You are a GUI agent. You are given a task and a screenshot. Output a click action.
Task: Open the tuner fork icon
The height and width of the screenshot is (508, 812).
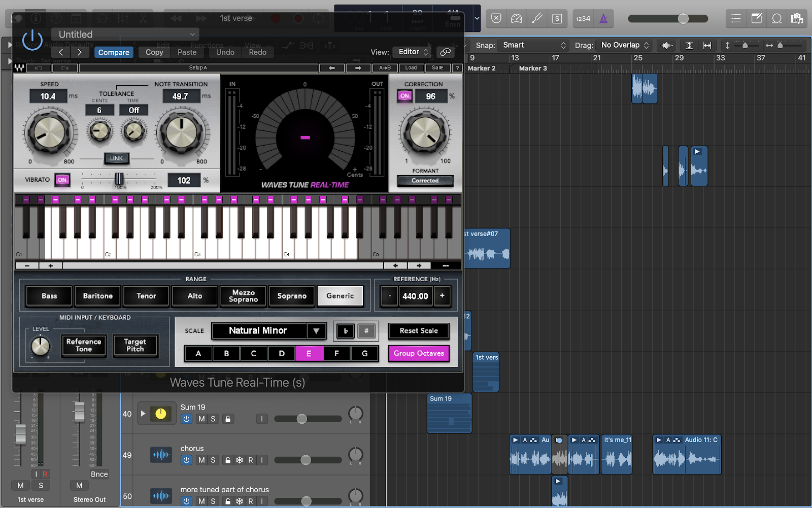pyautogui.click(x=537, y=18)
